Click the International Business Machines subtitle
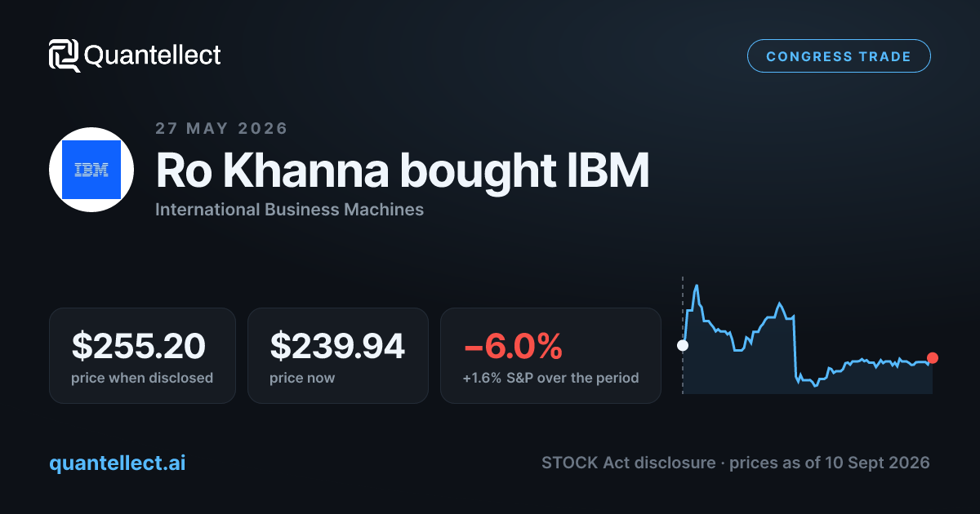This screenshot has width=980, height=514. [290, 210]
